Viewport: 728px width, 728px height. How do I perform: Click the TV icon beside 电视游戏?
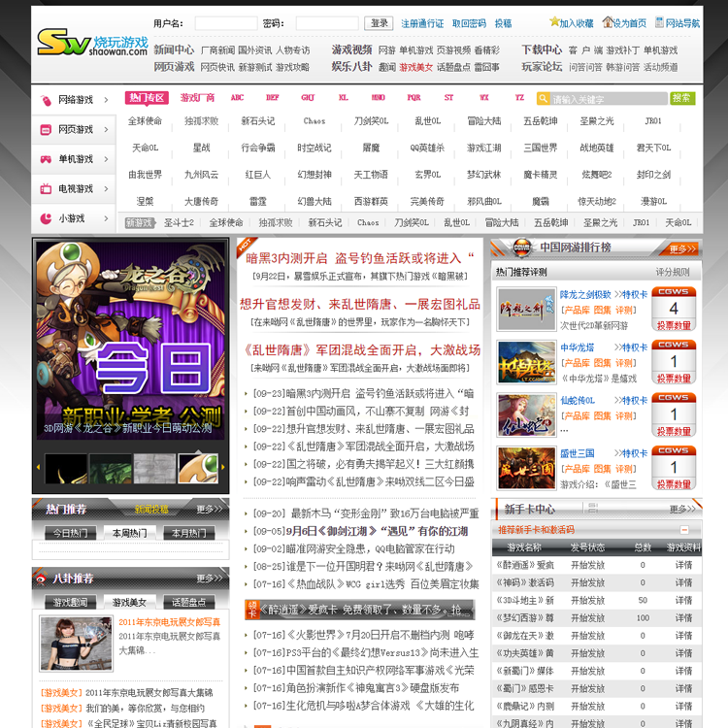tap(46, 189)
